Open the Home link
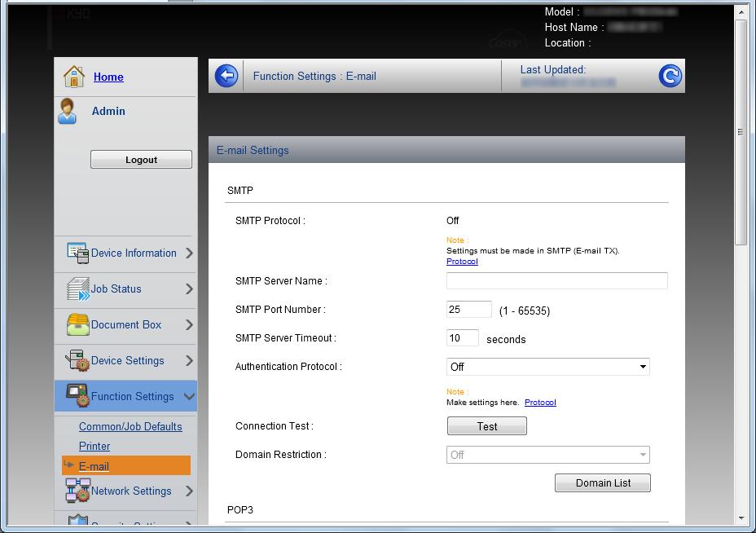756x533 pixels. click(x=108, y=77)
